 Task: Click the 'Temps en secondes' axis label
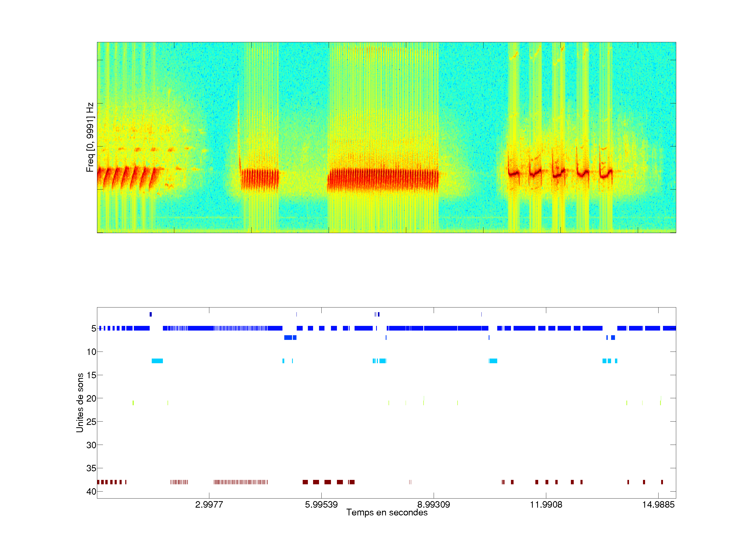coord(387,512)
